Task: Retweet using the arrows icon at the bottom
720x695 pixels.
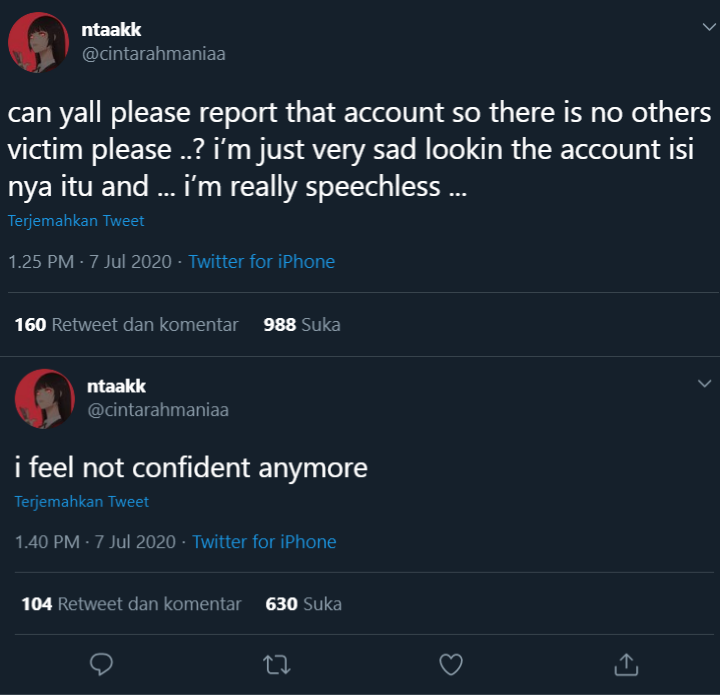Action: 275,663
